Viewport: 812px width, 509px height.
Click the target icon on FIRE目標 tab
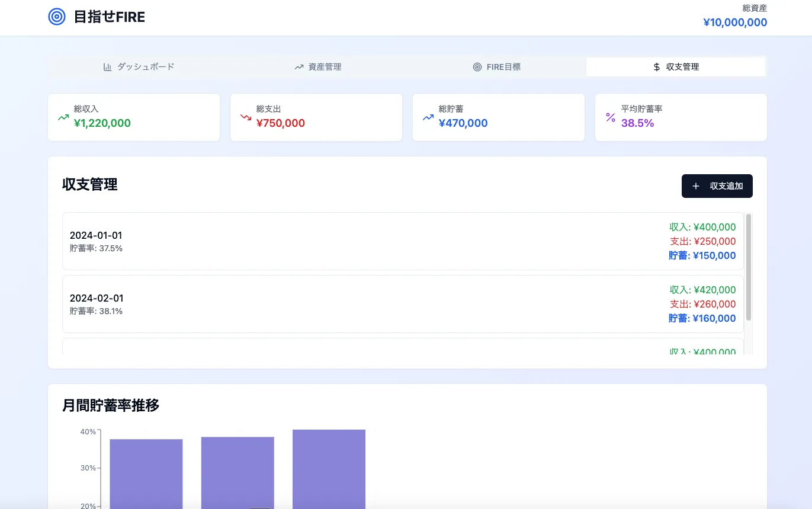pos(477,67)
